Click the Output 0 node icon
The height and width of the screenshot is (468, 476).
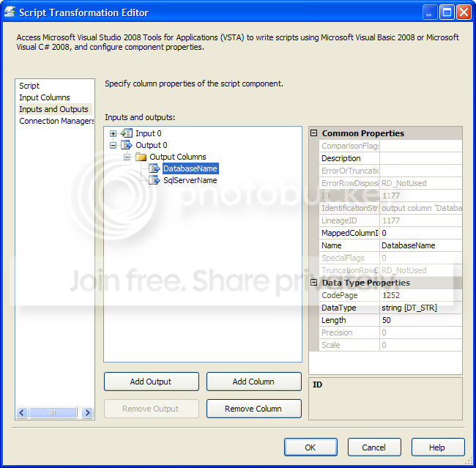tap(126, 145)
